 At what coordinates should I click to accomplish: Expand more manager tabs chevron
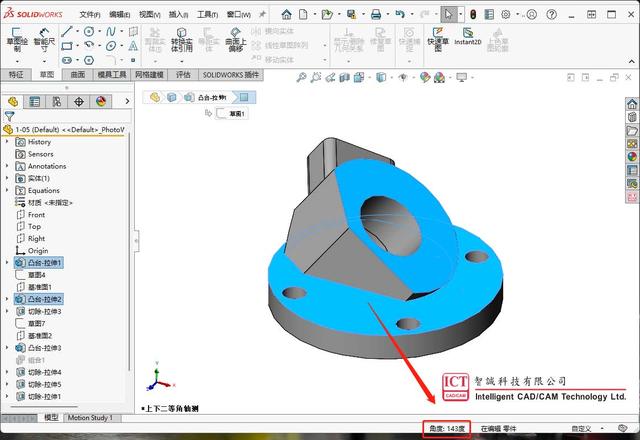coord(127,101)
